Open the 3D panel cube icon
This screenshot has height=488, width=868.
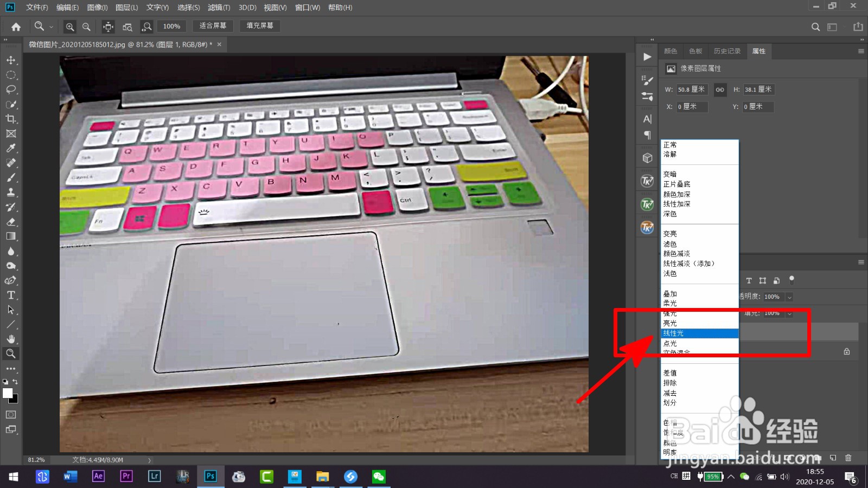[647, 158]
